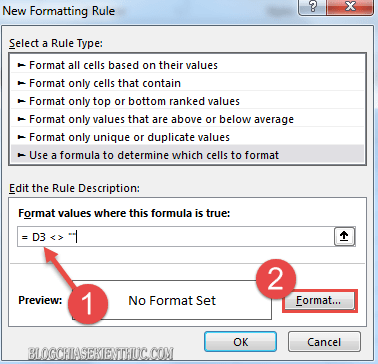
Task: Click arrow bullet before 'Format all cells based on their values'
Action: (22, 65)
